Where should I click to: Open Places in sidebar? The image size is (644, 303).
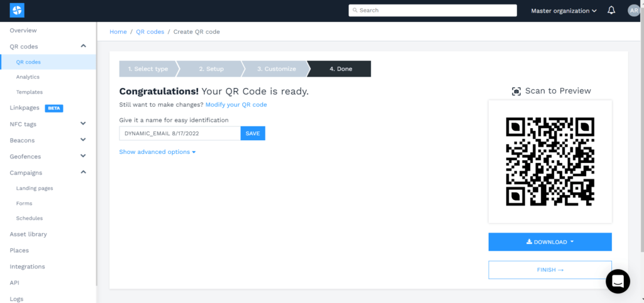point(19,250)
